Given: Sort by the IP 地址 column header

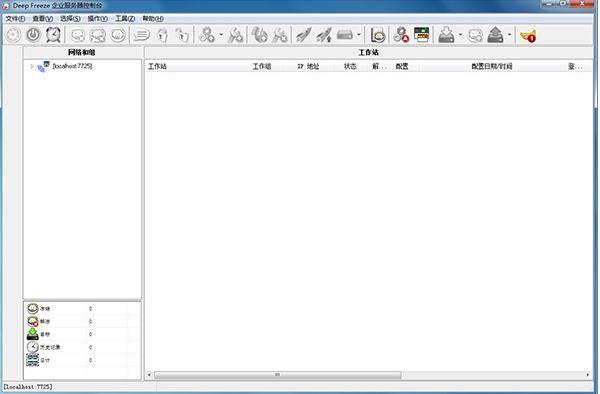Looking at the screenshot, I should pyautogui.click(x=308, y=66).
